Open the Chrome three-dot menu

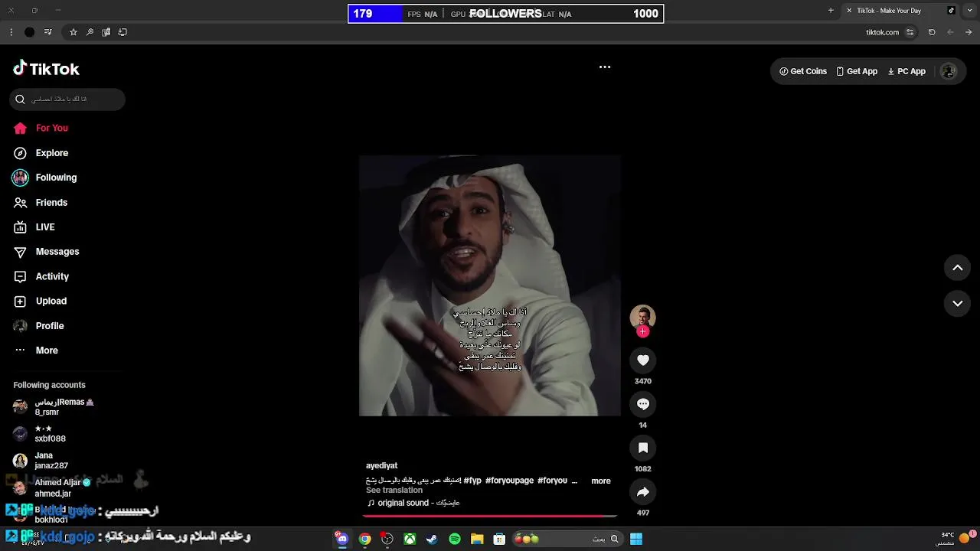[x=11, y=32]
